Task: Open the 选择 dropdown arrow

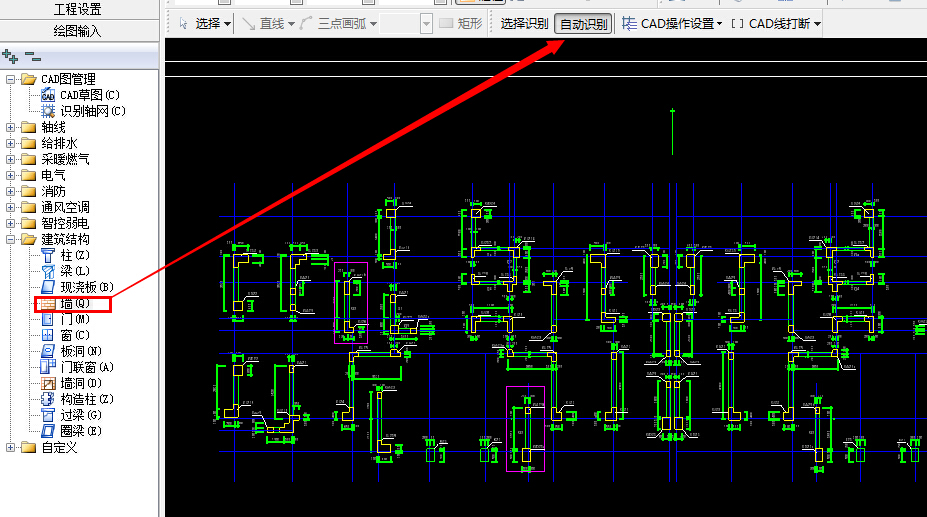Action: pos(227,24)
